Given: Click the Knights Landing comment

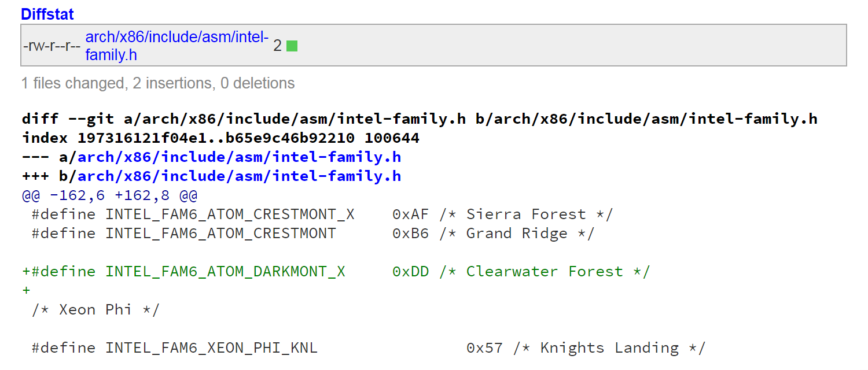Looking at the screenshot, I should tap(609, 348).
